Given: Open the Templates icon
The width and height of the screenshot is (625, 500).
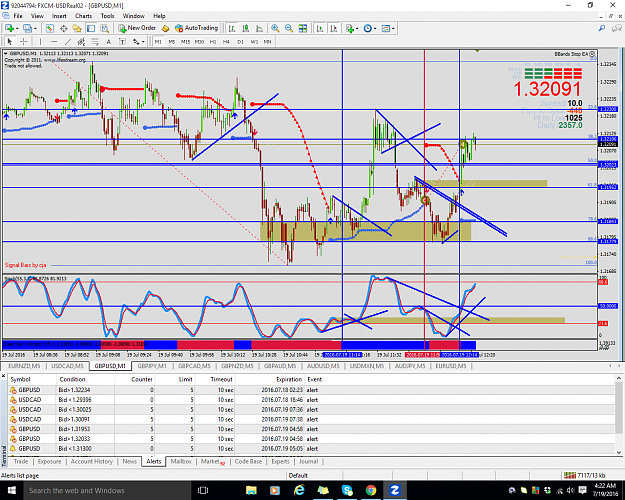Looking at the screenshot, I should click(x=386, y=28).
